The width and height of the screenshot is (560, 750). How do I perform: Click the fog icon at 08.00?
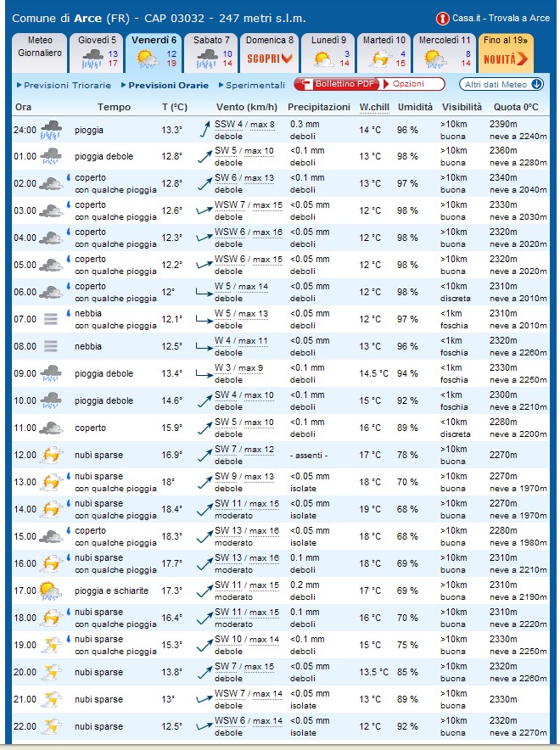(51, 346)
